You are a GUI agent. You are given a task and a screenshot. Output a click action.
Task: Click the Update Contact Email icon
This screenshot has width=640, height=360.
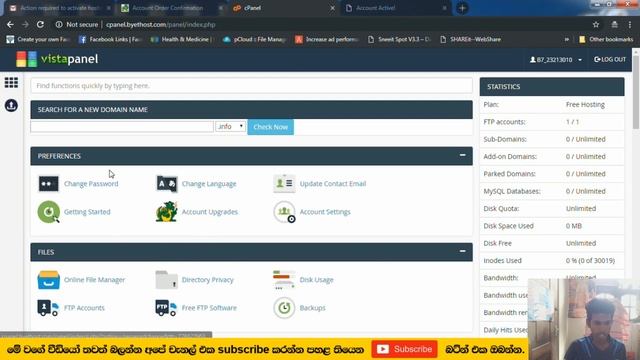click(284, 184)
